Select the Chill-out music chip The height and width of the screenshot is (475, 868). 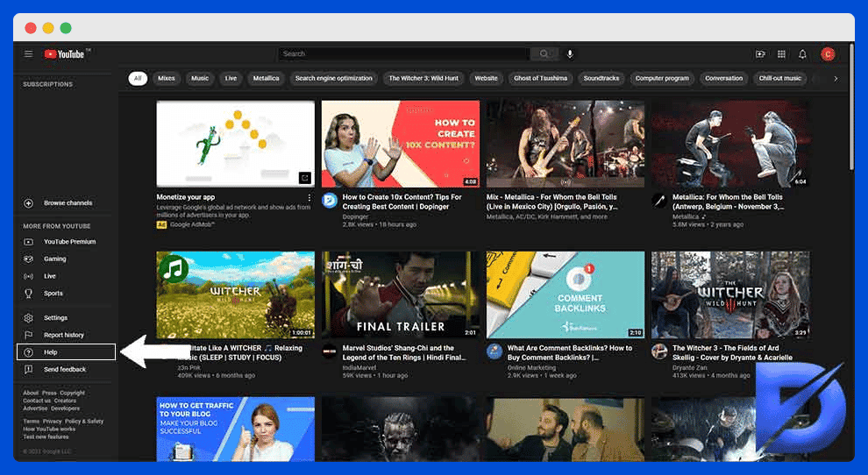click(780, 79)
